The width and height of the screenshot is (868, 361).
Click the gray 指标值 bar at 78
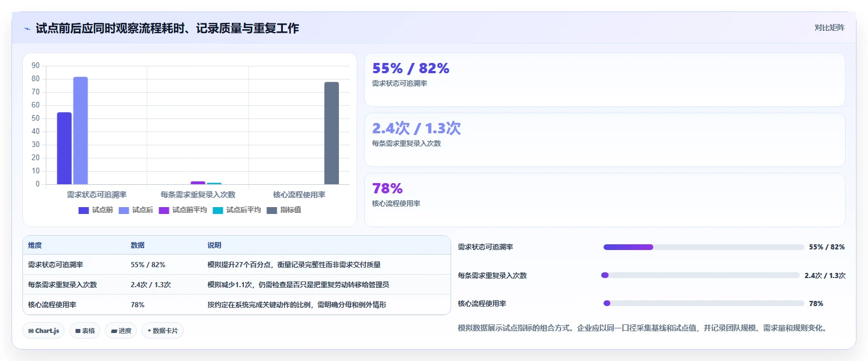click(x=332, y=133)
